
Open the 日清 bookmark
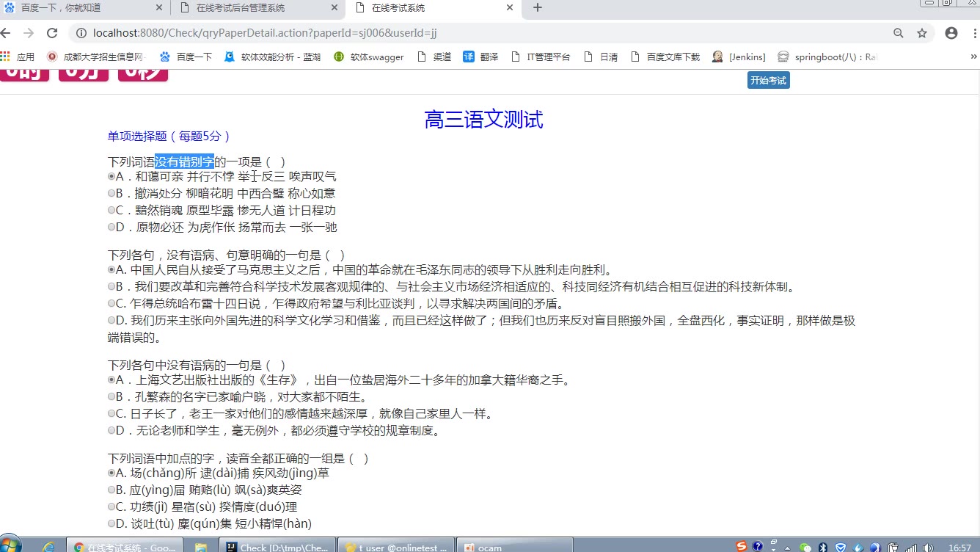point(600,57)
